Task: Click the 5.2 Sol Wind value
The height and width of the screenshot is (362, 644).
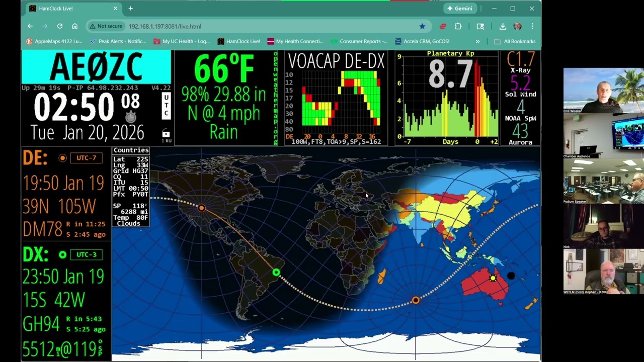Action: [x=520, y=82]
